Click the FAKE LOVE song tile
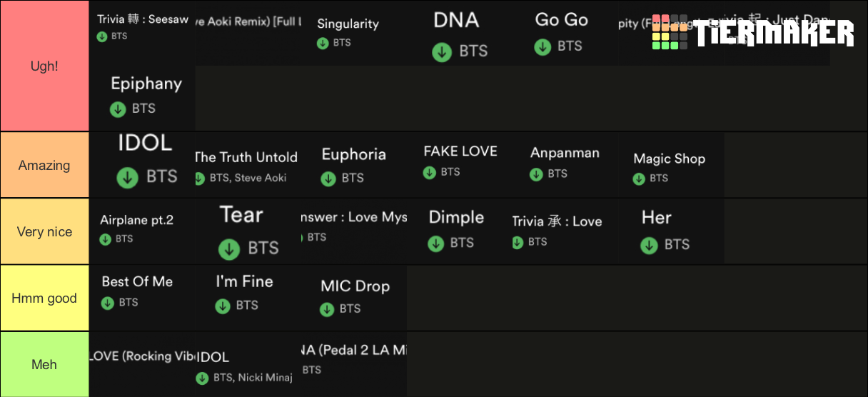 coord(460,165)
